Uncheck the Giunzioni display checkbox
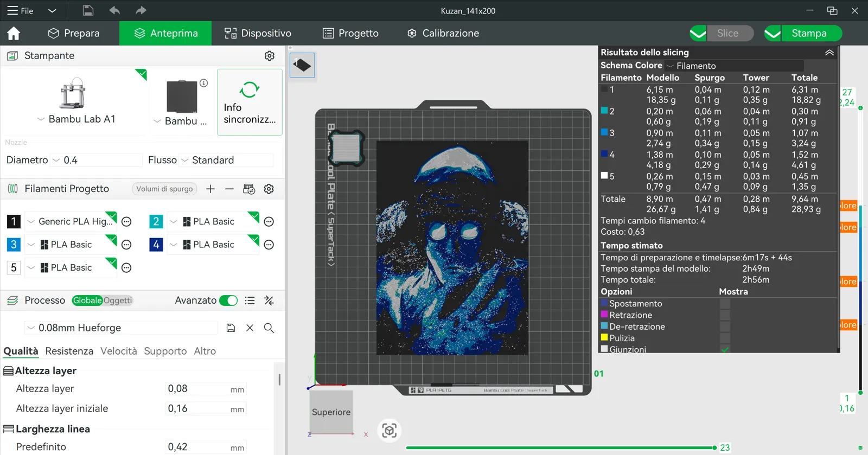Screen dimensions: 868x455 (x=725, y=349)
